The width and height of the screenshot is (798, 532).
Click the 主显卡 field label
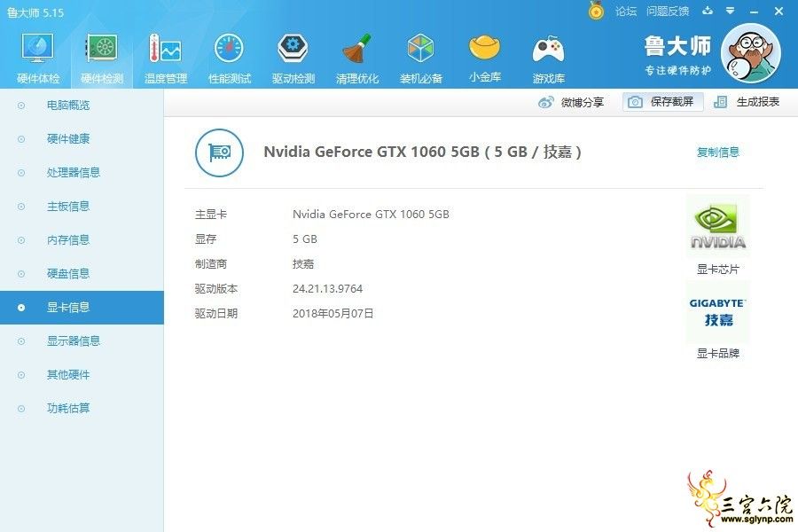(x=211, y=215)
